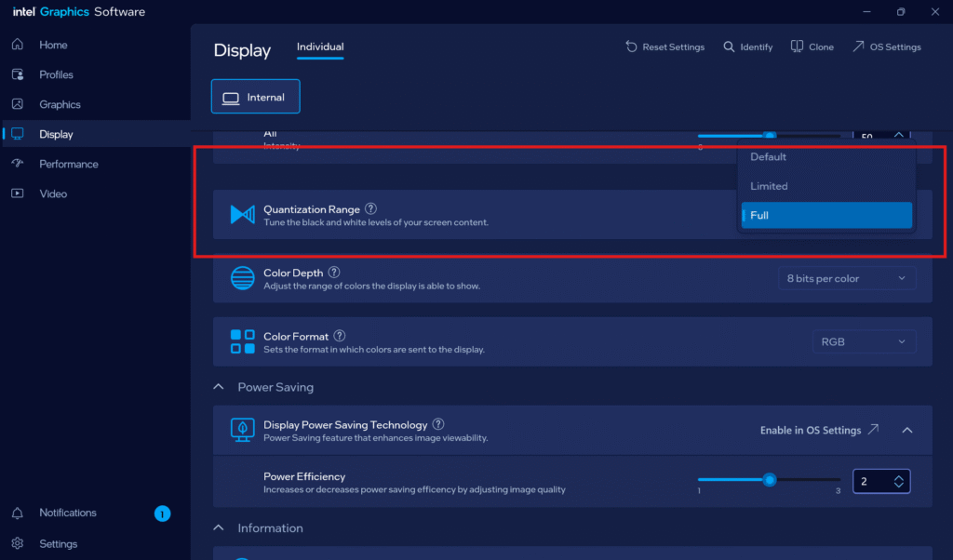Click the Power Efficiency value field
The image size is (953, 560).
(x=881, y=481)
